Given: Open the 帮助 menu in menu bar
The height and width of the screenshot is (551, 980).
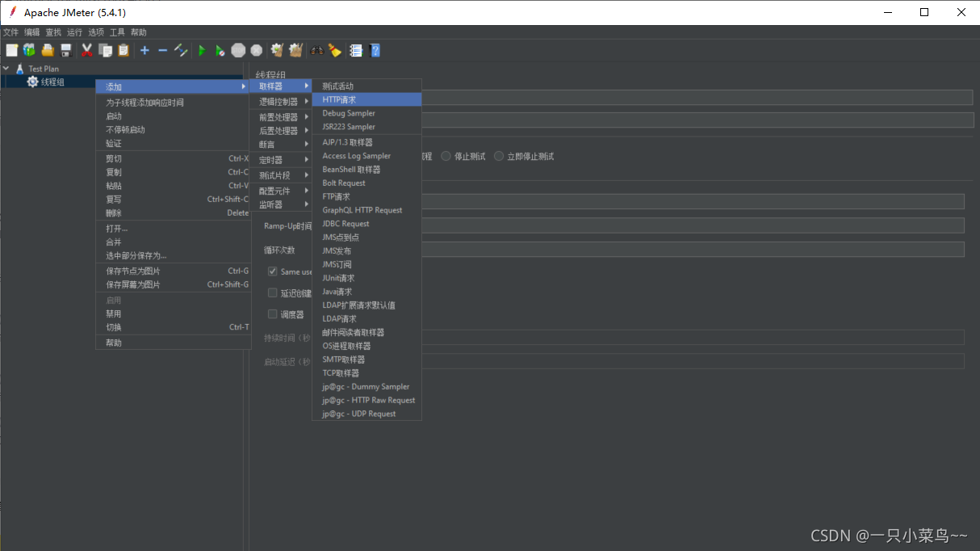Looking at the screenshot, I should click(x=139, y=32).
